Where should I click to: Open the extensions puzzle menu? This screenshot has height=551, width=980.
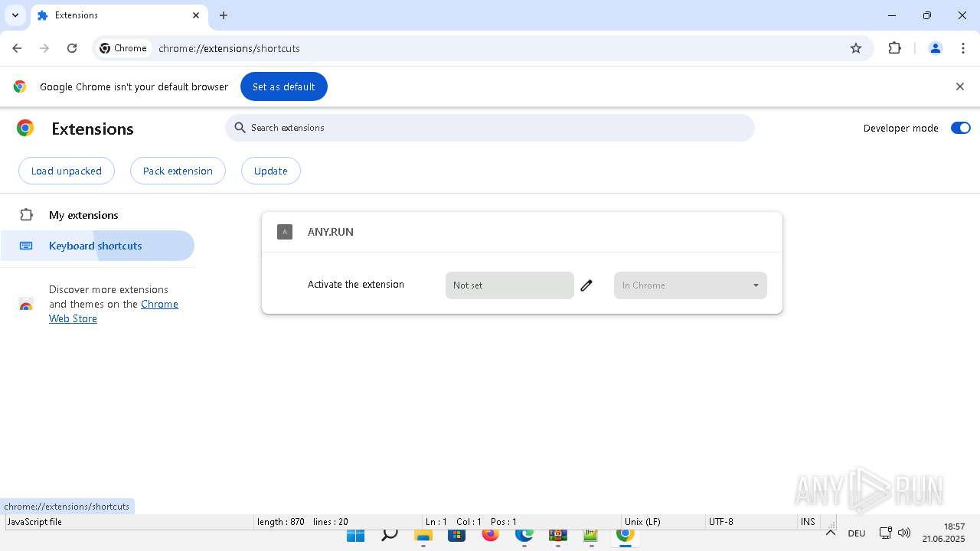coord(895,48)
